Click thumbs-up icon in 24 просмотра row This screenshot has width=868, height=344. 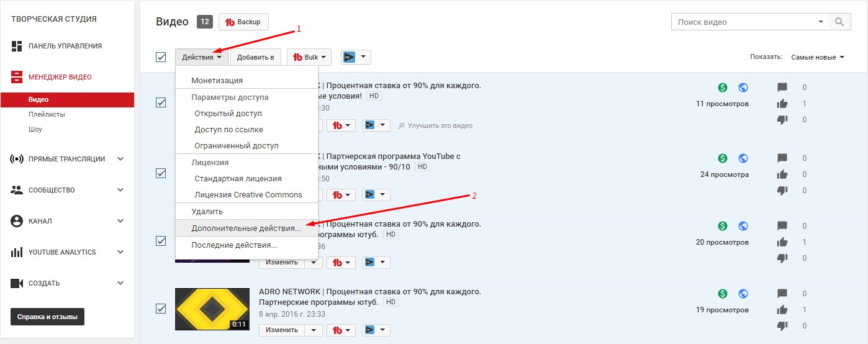click(782, 174)
